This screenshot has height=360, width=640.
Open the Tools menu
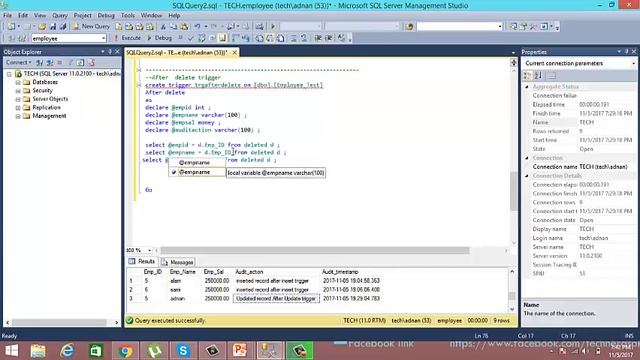128,15
